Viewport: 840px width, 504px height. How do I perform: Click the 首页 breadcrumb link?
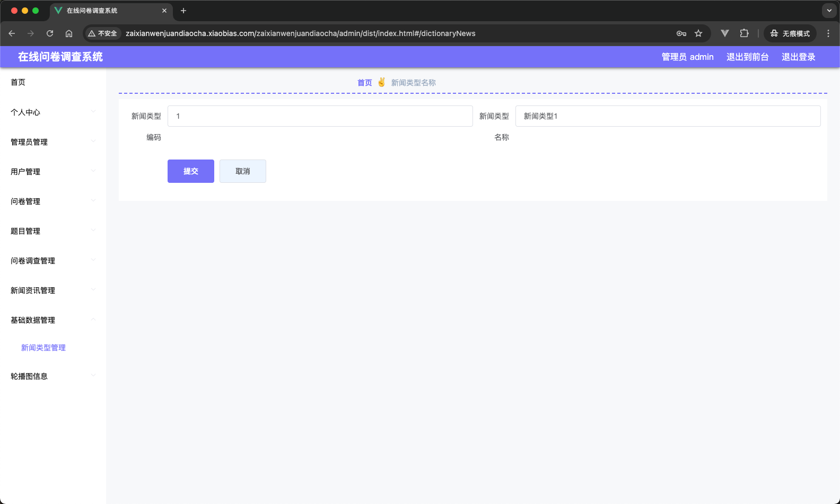(364, 83)
